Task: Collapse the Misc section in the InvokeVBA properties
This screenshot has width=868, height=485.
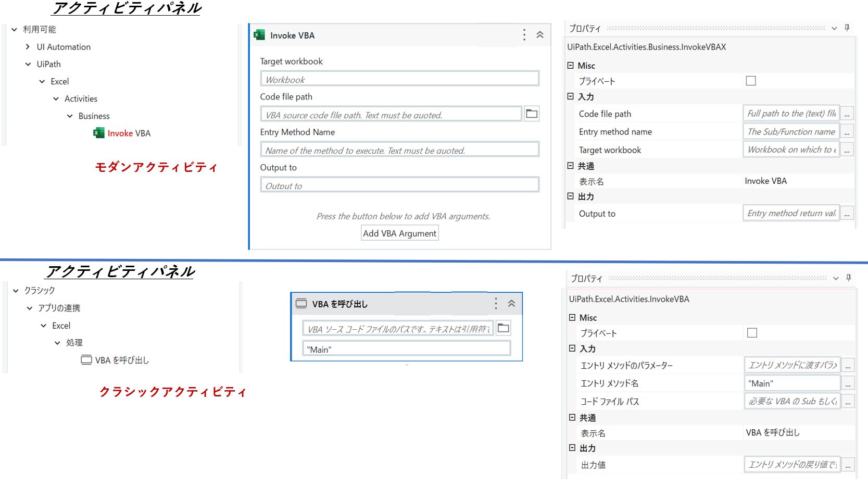Action: click(x=572, y=317)
